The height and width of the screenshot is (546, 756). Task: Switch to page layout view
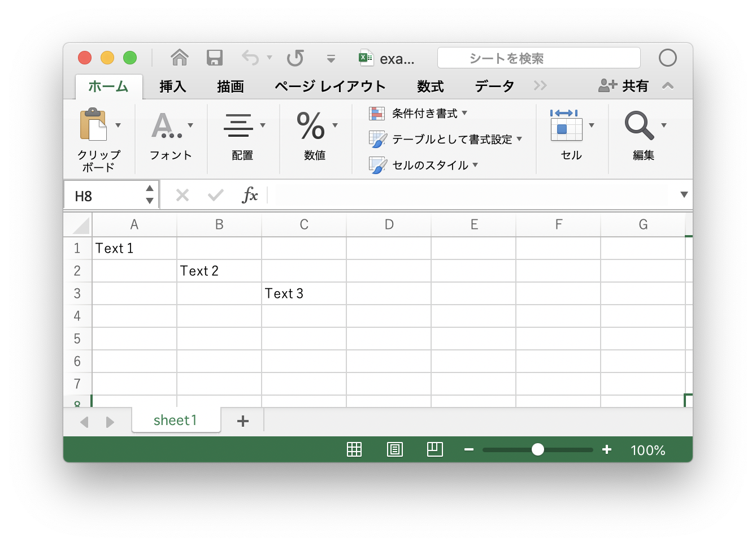tap(394, 449)
